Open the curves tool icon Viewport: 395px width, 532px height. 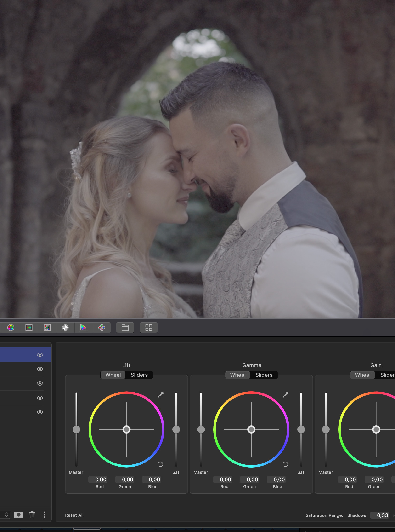pyautogui.click(x=29, y=328)
